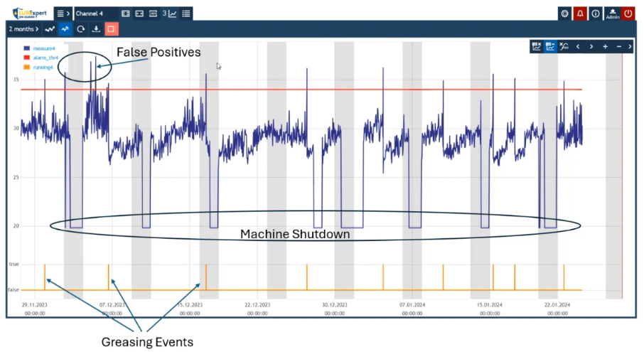Click the download data icon
The width and height of the screenshot is (644, 352).
coord(96,29)
